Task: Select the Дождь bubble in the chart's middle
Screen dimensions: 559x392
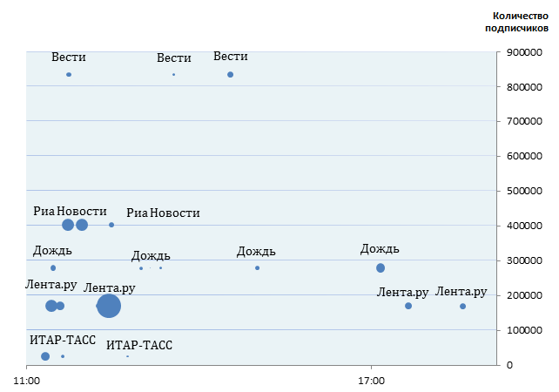Action: 257,267
